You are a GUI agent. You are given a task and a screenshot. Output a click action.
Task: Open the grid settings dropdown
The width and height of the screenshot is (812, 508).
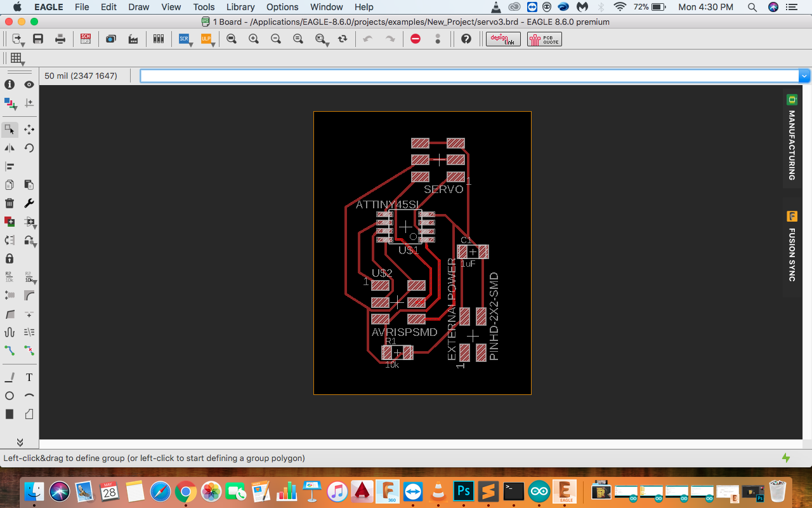click(17, 58)
